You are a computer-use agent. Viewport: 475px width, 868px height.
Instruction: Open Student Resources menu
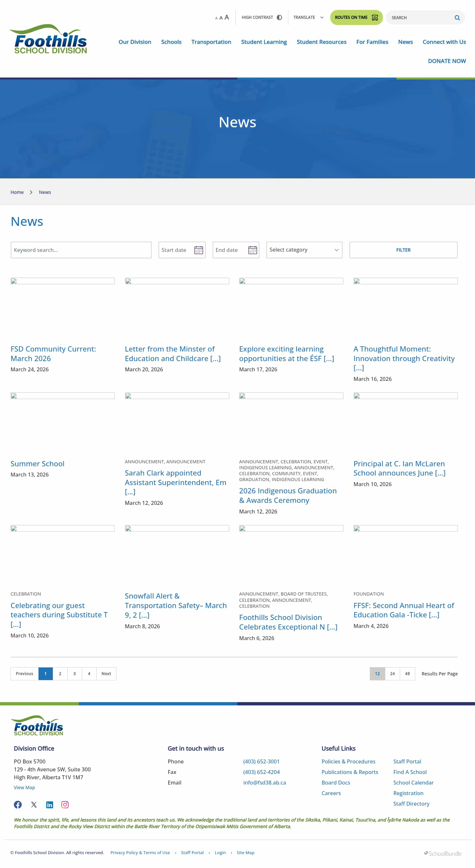[x=321, y=42]
